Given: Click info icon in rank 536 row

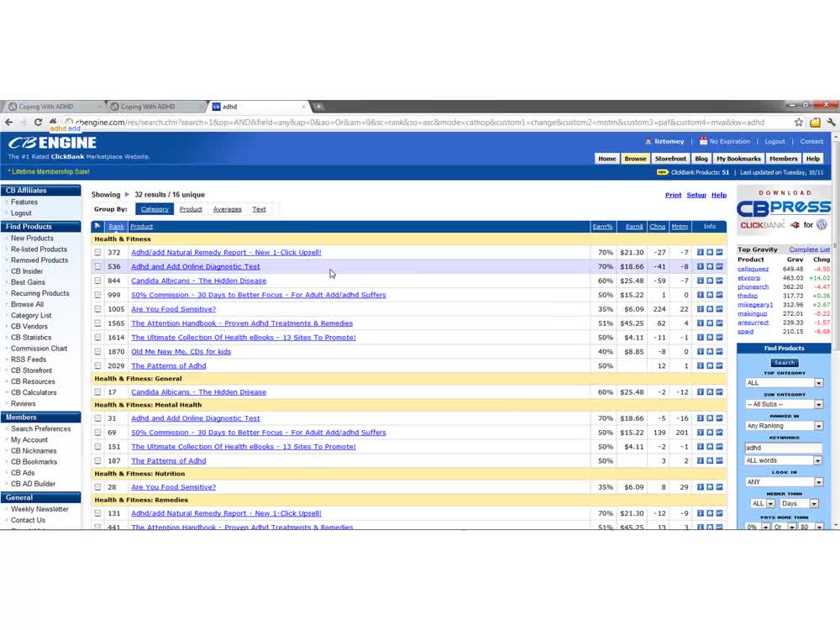Looking at the screenshot, I should click(x=701, y=266).
